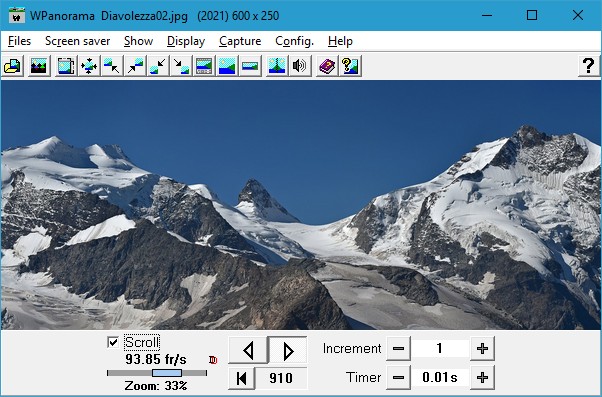Increase Timer with plus button

tap(482, 377)
